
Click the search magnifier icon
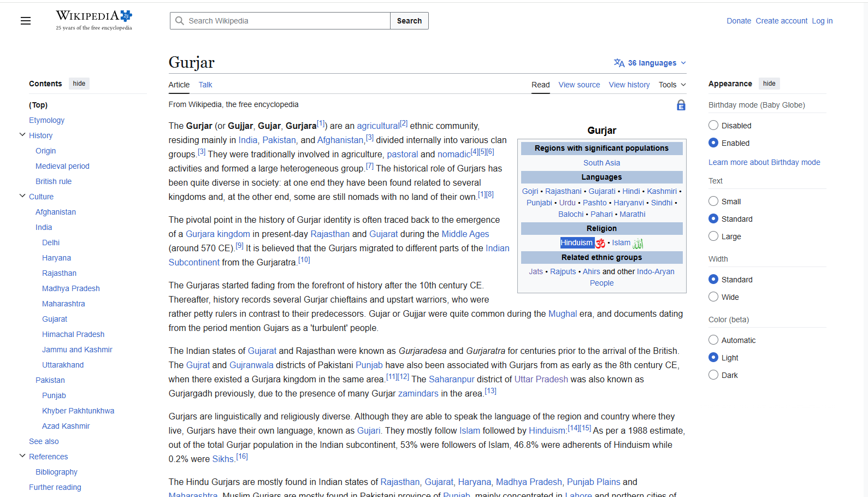pos(179,21)
